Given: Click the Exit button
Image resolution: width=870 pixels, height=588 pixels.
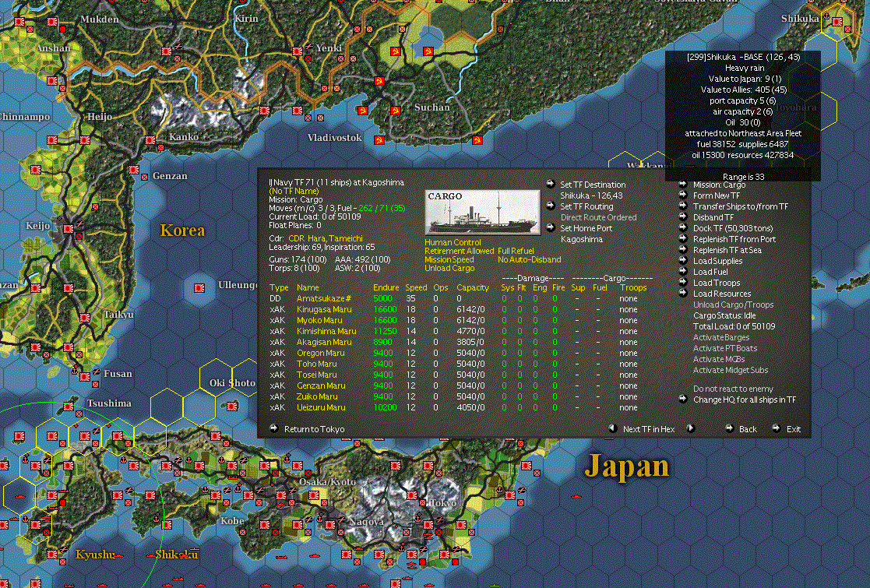Looking at the screenshot, I should click(x=794, y=429).
